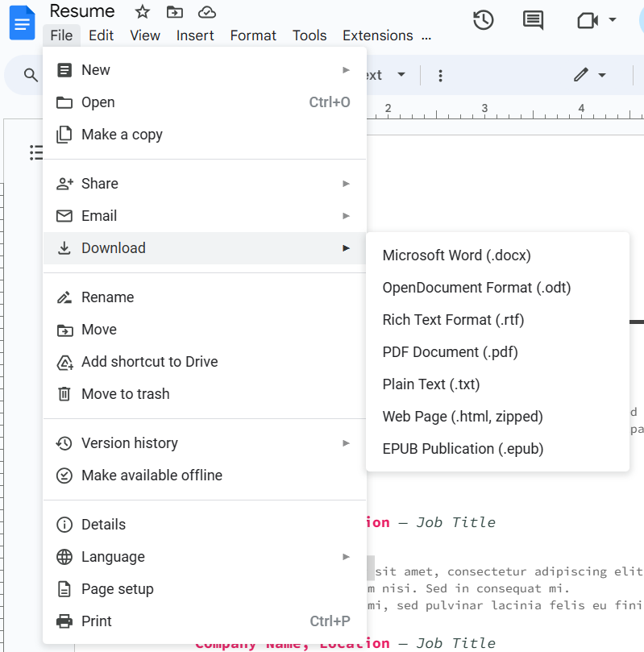644x652 pixels.
Task: Check document cloud save status icon
Action: [206, 11]
